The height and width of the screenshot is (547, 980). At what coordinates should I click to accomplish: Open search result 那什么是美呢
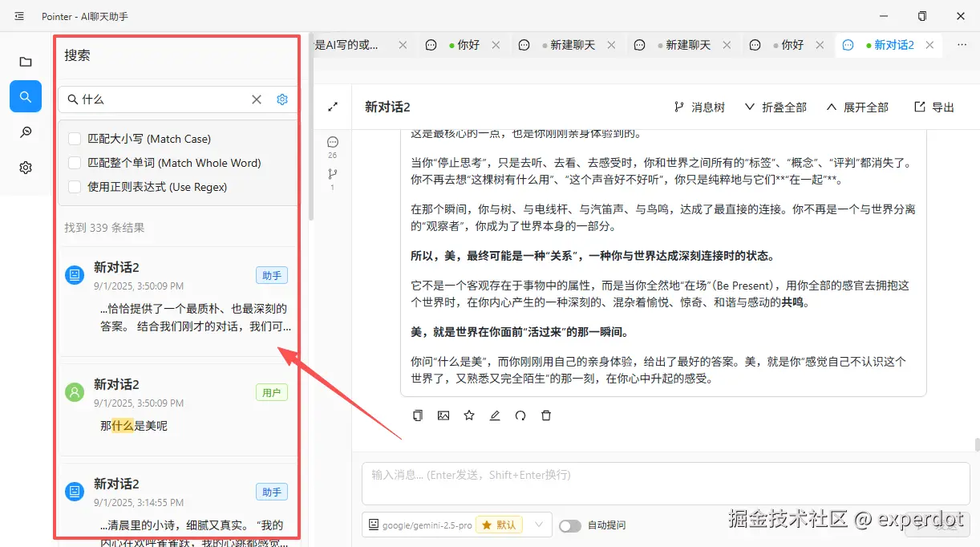click(x=134, y=426)
